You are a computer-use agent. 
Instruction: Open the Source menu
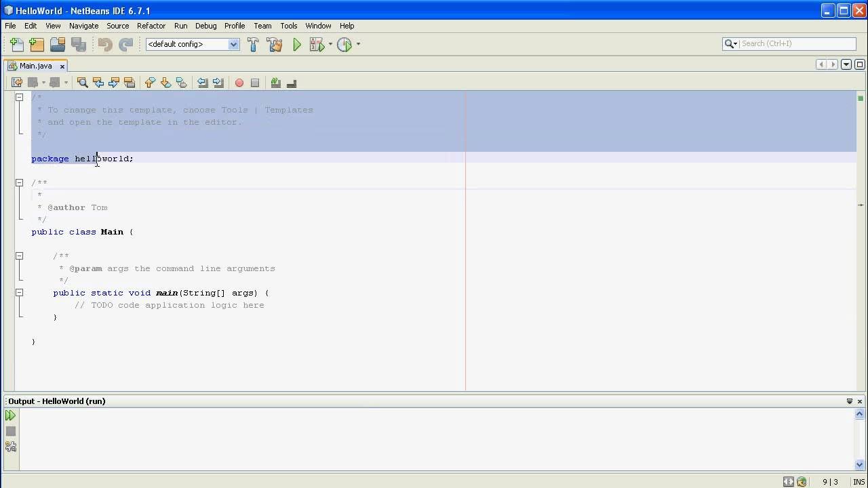[x=117, y=26]
